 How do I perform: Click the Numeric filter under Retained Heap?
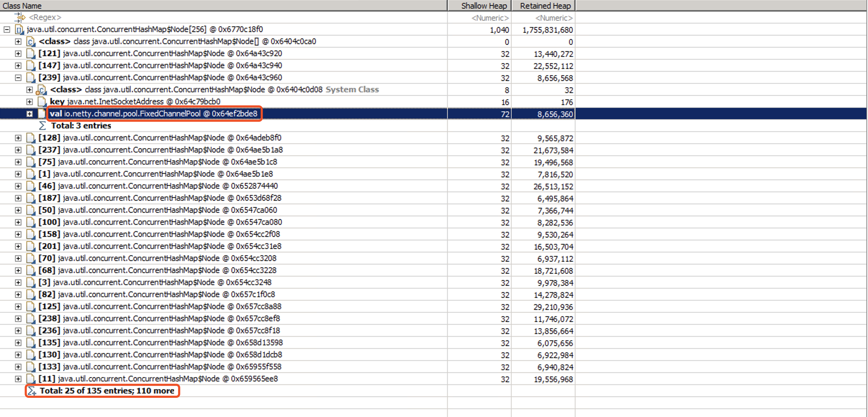click(543, 18)
